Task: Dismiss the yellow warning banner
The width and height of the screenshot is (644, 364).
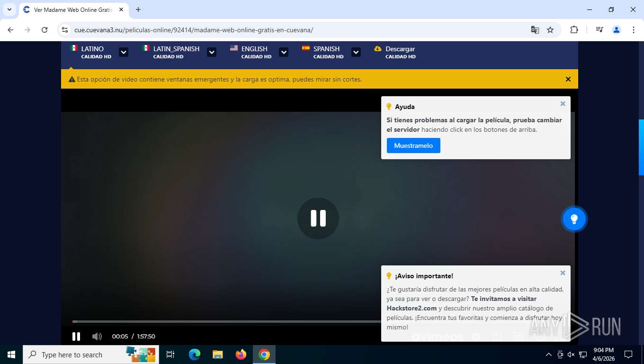Action: pyautogui.click(x=568, y=79)
